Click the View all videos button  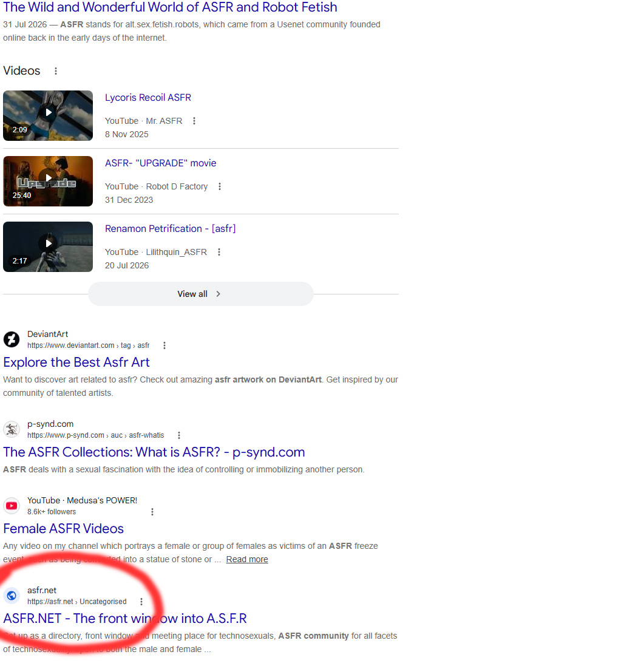200,294
